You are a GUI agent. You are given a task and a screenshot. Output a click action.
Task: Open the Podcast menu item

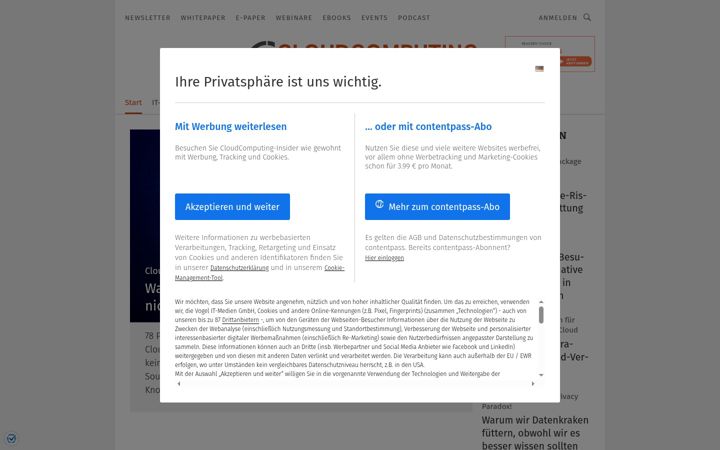click(414, 18)
